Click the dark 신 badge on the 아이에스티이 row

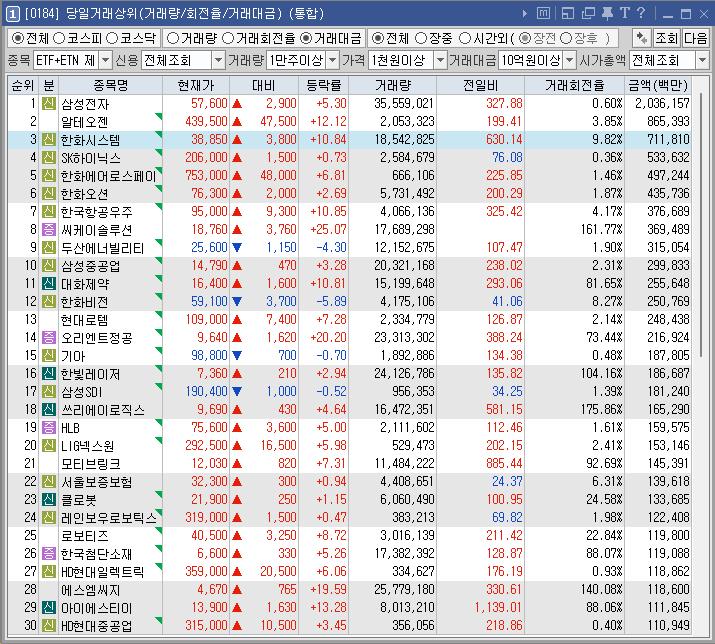click(x=49, y=608)
